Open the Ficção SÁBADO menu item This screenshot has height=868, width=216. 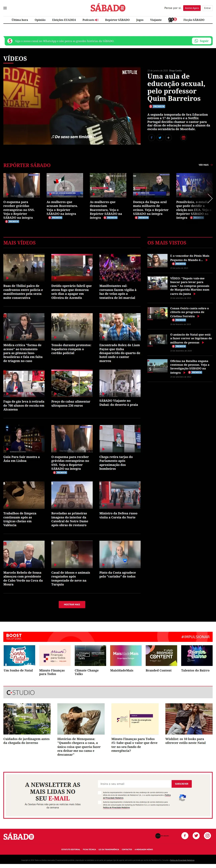click(194, 20)
